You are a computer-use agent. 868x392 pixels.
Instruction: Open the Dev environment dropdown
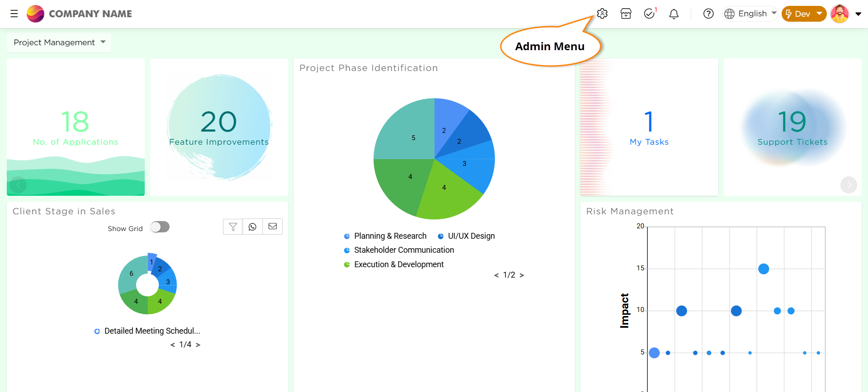[x=804, y=14]
